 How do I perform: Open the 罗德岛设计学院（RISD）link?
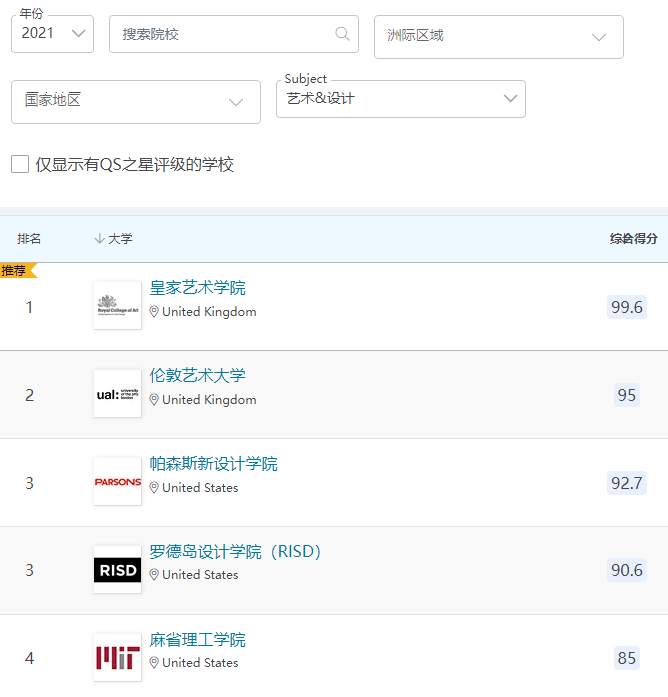coord(235,552)
